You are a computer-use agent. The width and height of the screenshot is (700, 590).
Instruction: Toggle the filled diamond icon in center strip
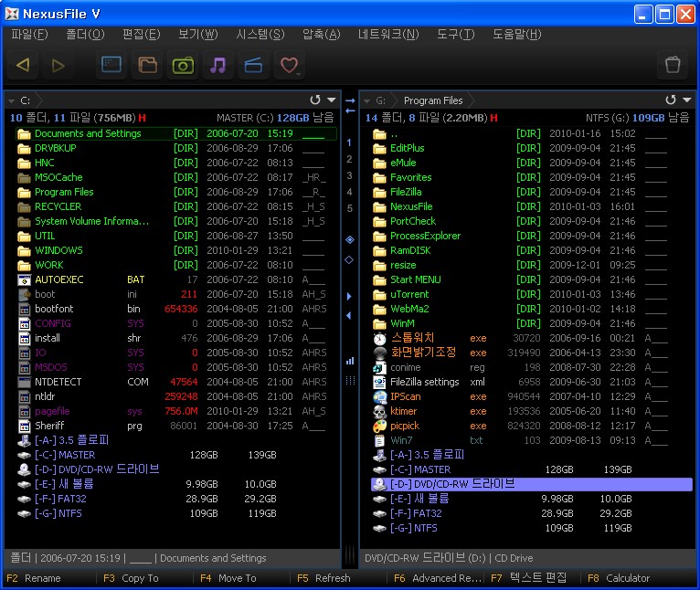pos(349,239)
